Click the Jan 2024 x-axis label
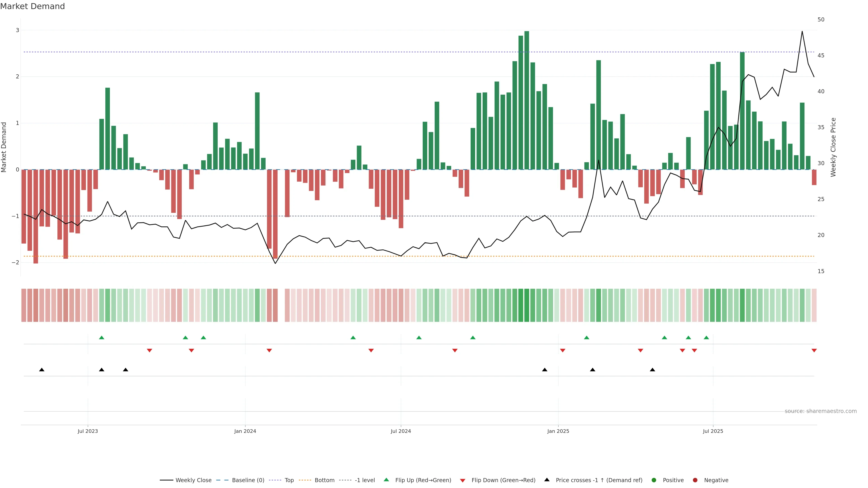Image resolution: width=868 pixels, height=488 pixels. (245, 432)
